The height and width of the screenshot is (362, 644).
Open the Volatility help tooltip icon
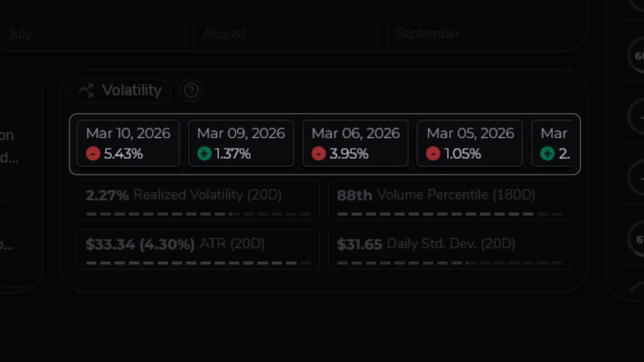(x=191, y=90)
